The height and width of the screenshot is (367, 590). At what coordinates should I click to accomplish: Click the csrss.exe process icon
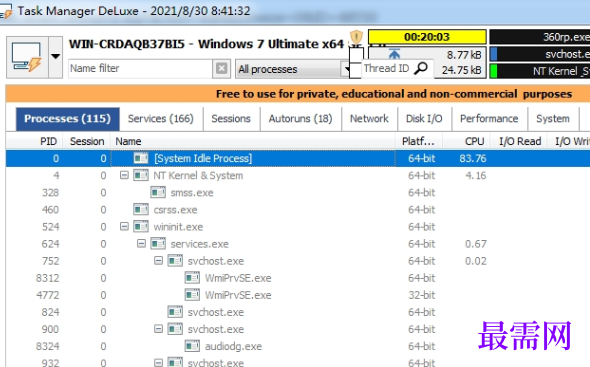[141, 209]
